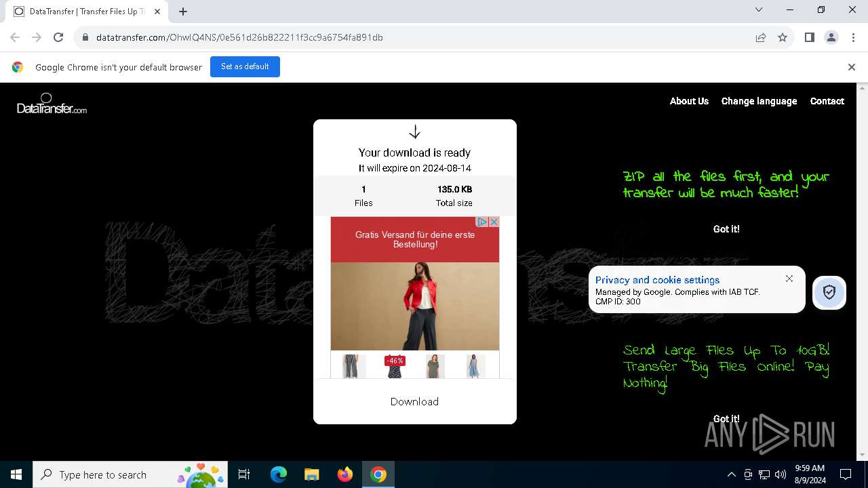Open Task View on the taskbar
The height and width of the screenshot is (488, 868).
click(x=244, y=474)
